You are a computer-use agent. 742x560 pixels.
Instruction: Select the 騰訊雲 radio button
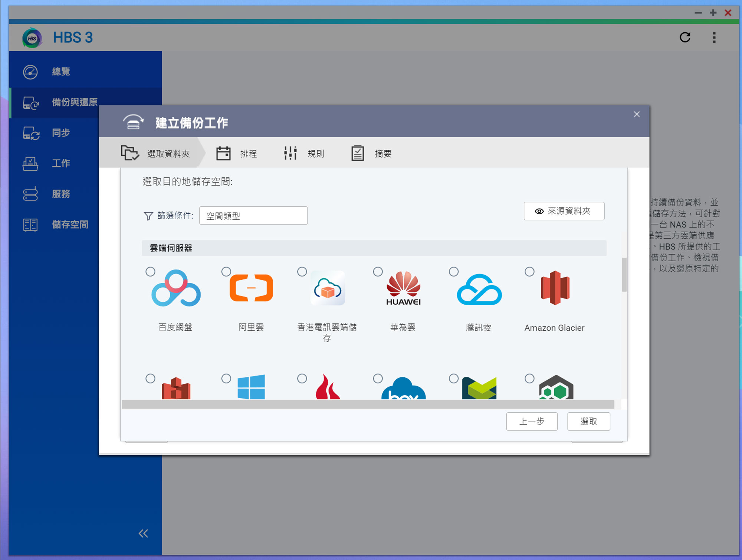click(x=454, y=272)
